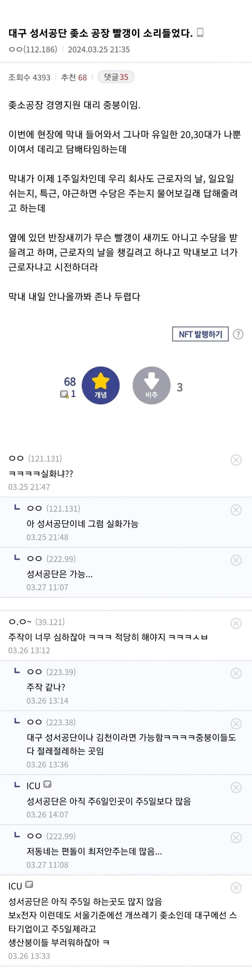Click the X icon on the '주작이 너무 심하잖아' comment

tap(236, 623)
